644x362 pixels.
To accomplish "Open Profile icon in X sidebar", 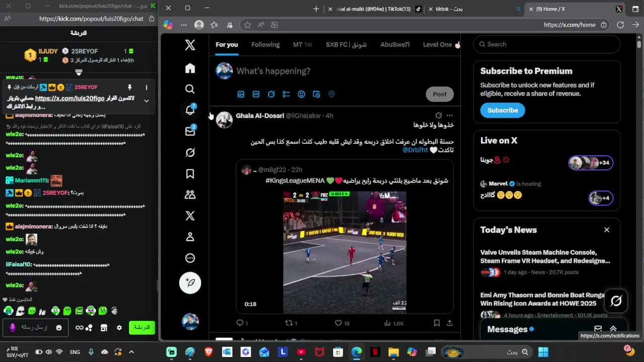I will (x=190, y=237).
